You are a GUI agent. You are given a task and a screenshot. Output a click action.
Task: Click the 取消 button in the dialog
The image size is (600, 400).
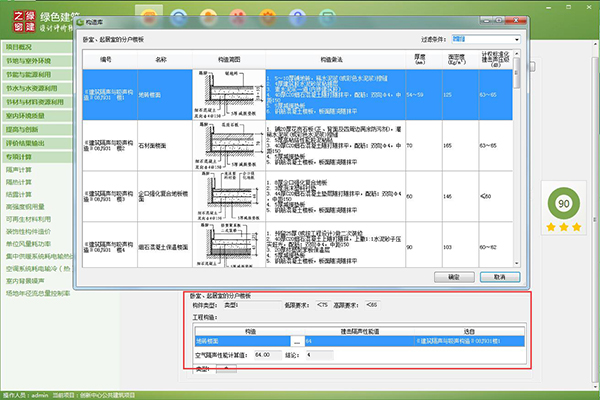tap(500, 276)
